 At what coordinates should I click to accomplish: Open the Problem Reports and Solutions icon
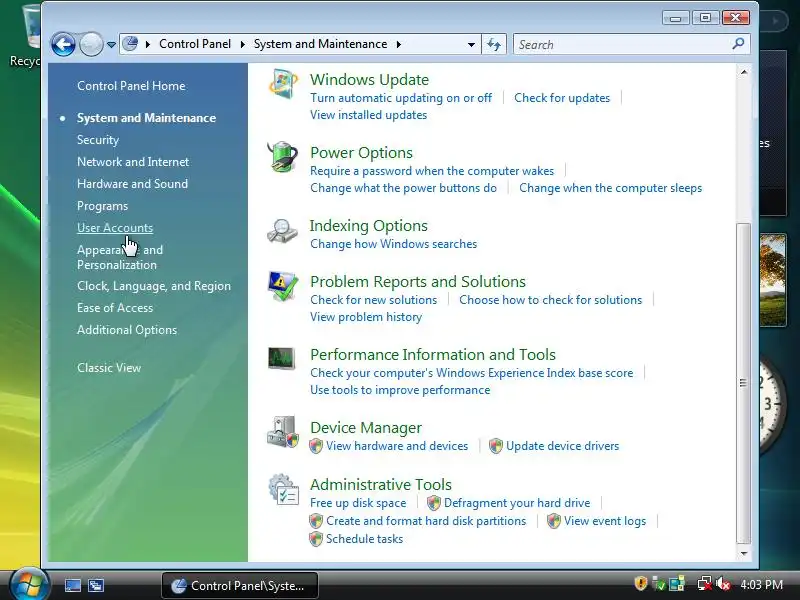pyautogui.click(x=282, y=286)
